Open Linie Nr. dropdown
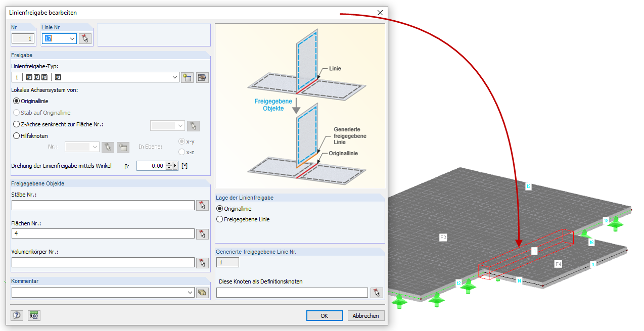 point(72,38)
